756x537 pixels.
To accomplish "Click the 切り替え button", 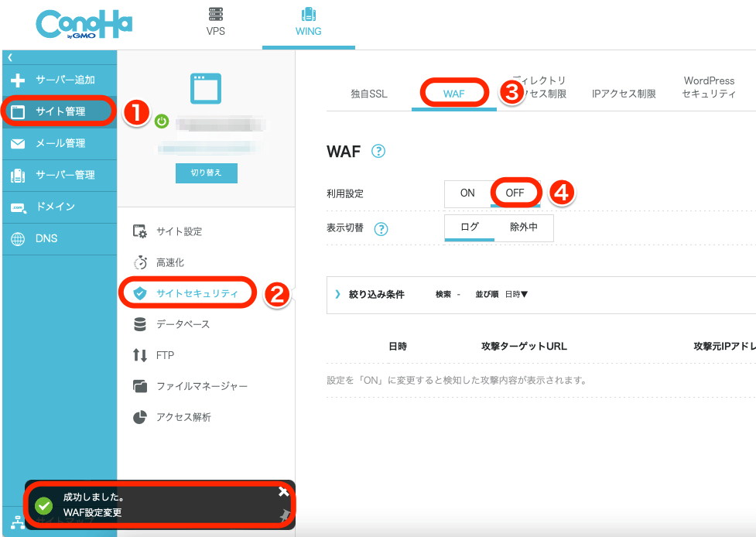I will tap(206, 173).
